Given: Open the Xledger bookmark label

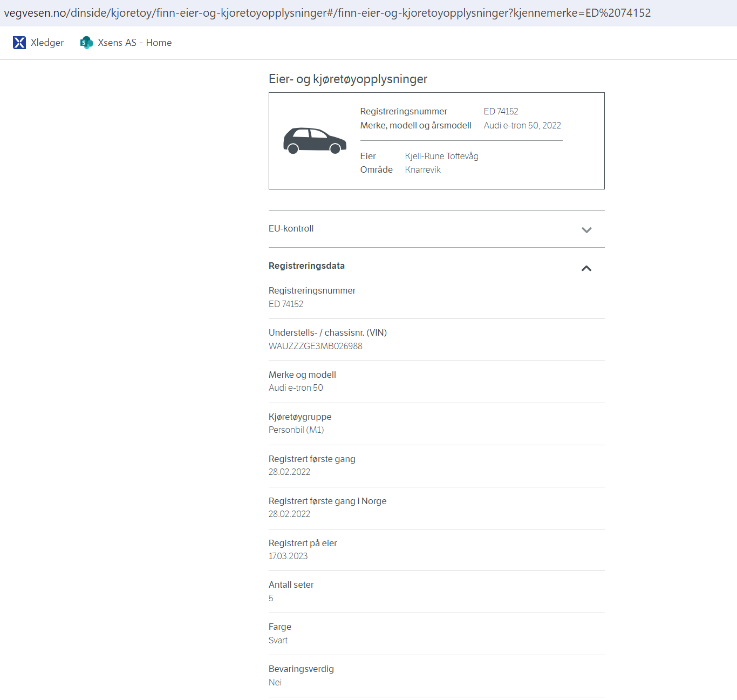Looking at the screenshot, I should [47, 43].
